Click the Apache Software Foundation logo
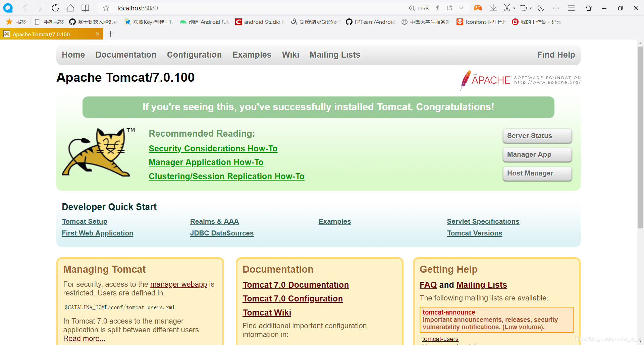The image size is (644, 345). 520,80
